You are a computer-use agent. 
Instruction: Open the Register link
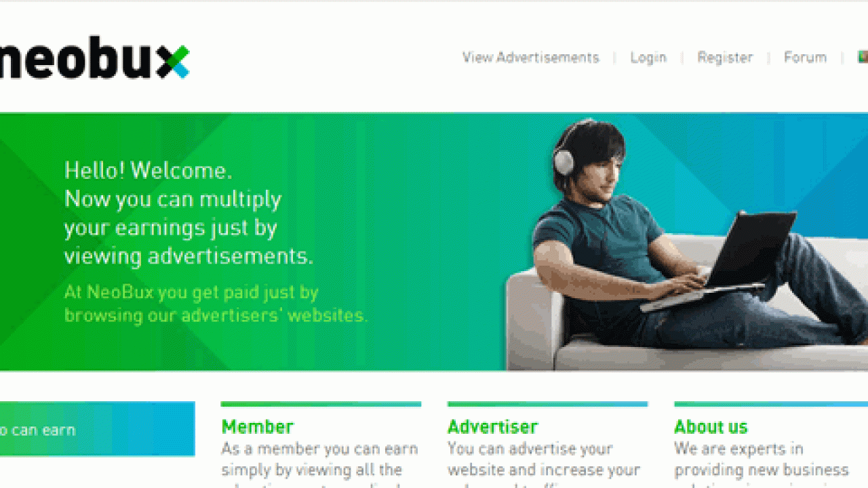tap(725, 58)
